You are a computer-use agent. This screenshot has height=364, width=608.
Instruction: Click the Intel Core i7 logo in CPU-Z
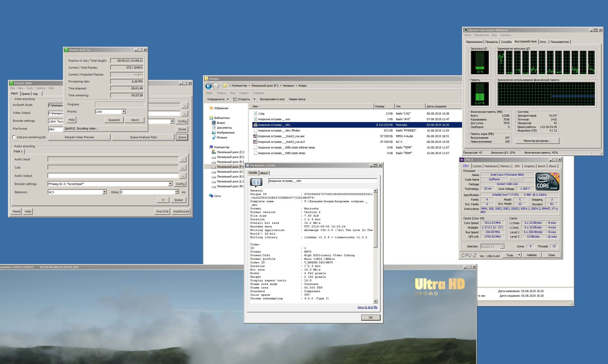(547, 182)
